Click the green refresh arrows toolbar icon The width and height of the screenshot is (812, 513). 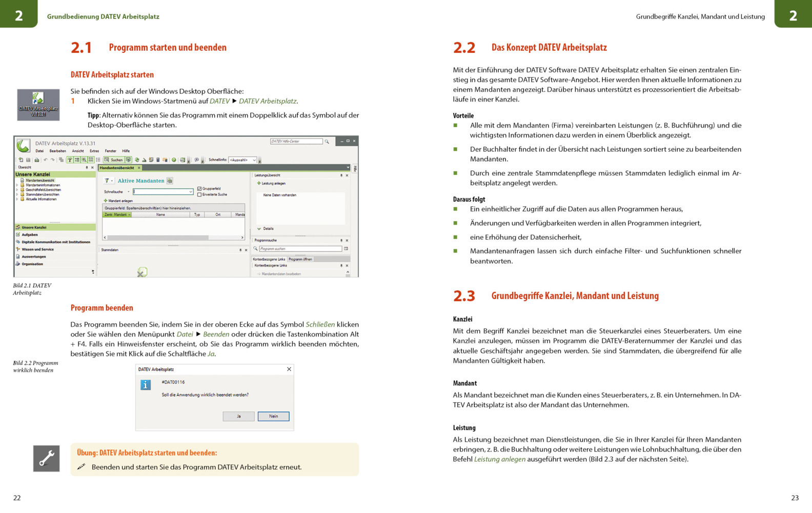point(137,160)
